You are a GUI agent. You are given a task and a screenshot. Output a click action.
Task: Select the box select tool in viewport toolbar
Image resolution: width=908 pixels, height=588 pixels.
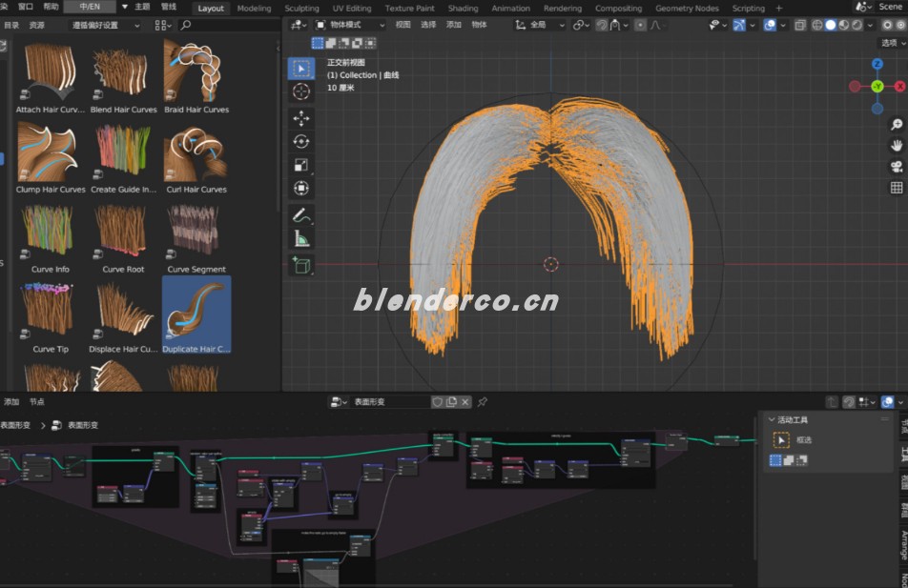301,69
